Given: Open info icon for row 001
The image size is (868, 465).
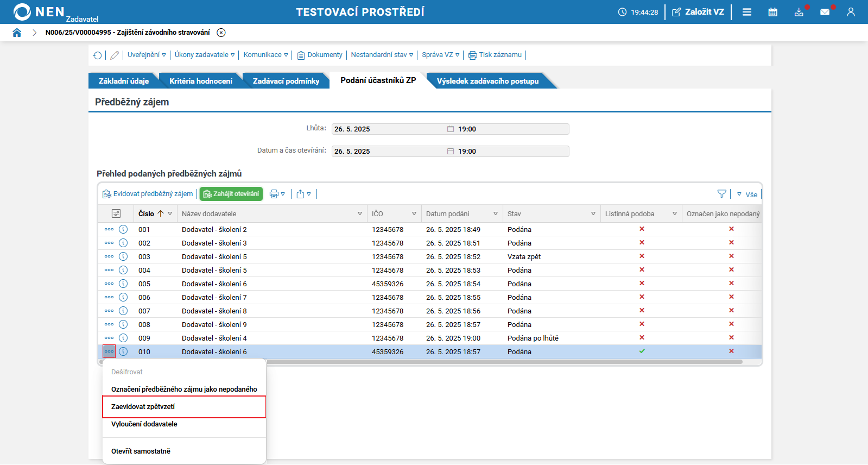Looking at the screenshot, I should [123, 229].
